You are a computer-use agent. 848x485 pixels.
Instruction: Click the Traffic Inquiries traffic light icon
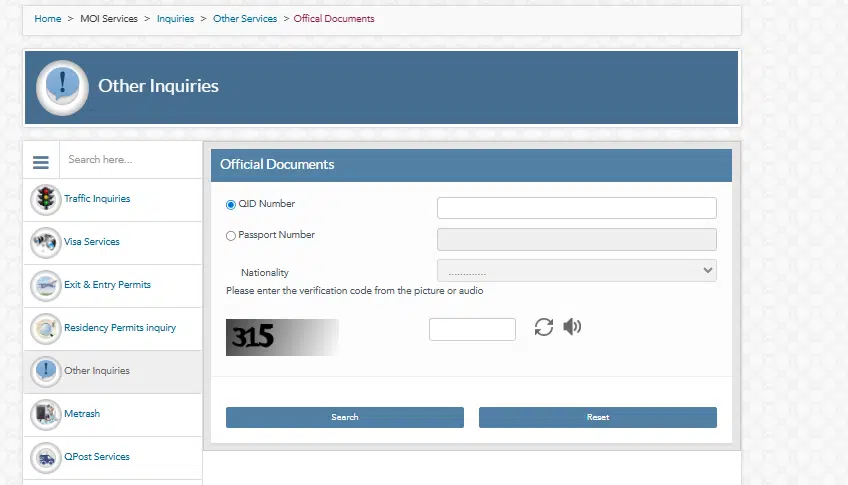(x=45, y=199)
